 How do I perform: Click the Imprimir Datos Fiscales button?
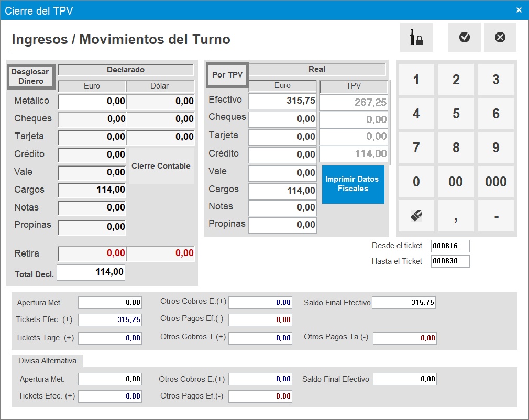[352, 184]
